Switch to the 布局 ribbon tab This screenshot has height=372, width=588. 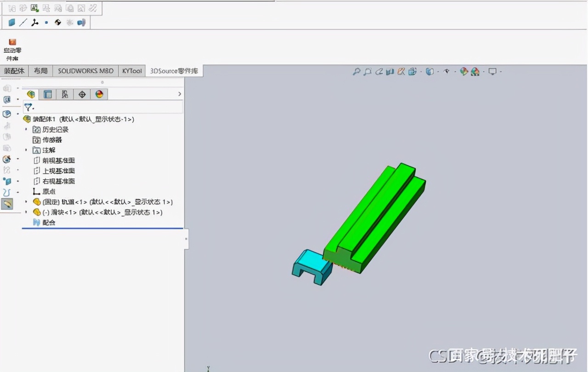coord(40,71)
